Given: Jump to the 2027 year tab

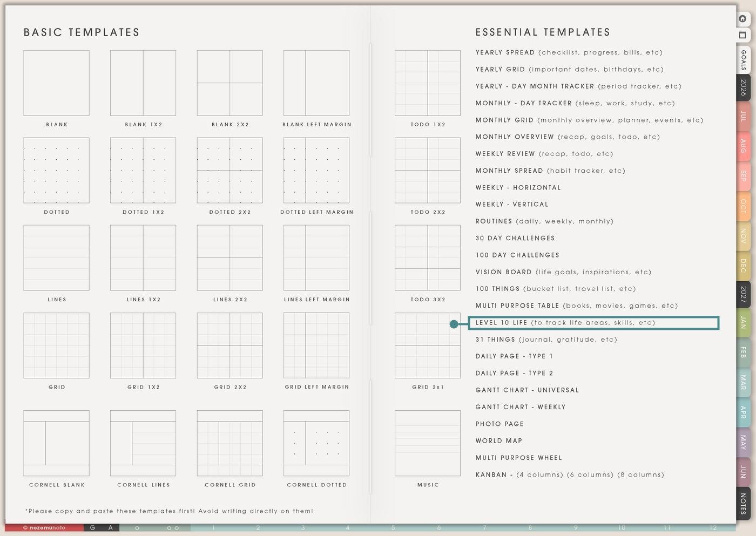Looking at the screenshot, I should pyautogui.click(x=744, y=294).
